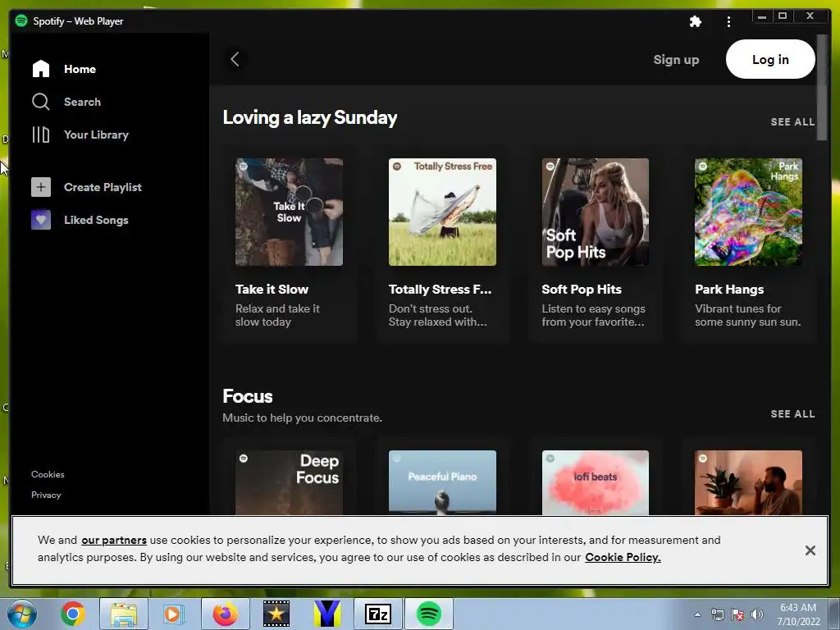Open Windows Explorer from the taskbar
This screenshot has width=840, height=630.
point(124,614)
